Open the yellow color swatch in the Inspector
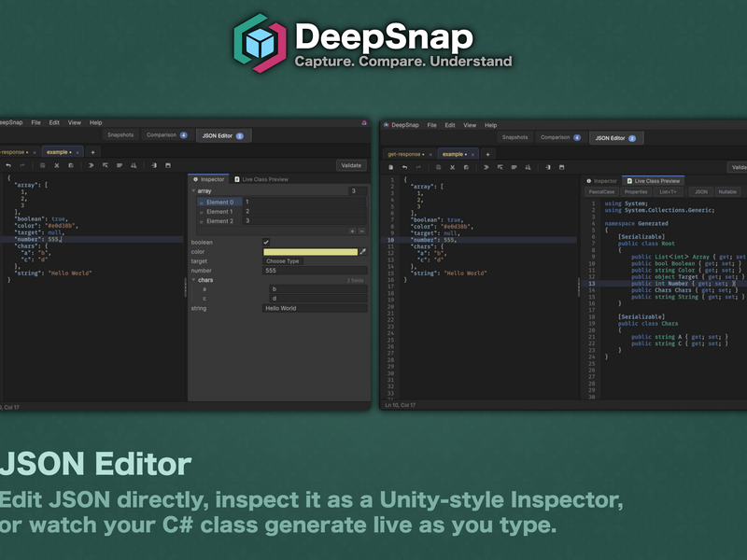This screenshot has width=747, height=560. [310, 252]
